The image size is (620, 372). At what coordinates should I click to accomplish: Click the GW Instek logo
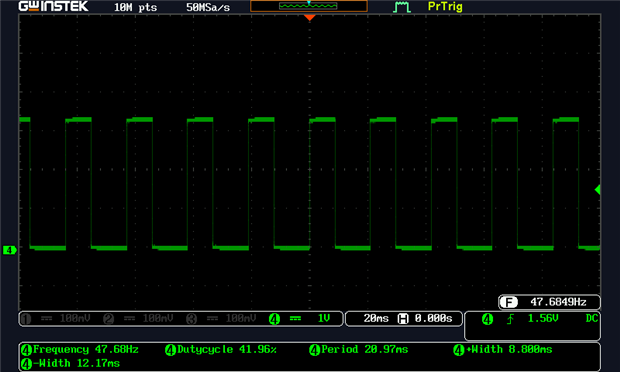(x=53, y=6)
